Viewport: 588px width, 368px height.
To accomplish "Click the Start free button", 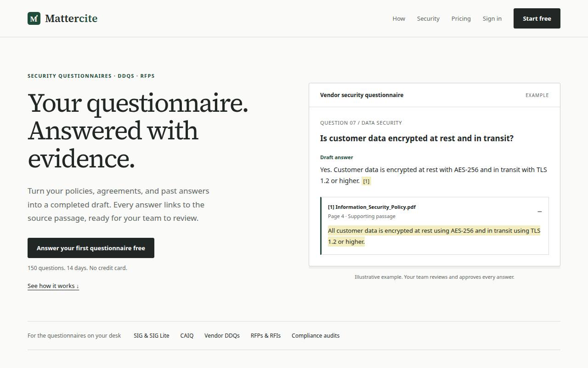I will pyautogui.click(x=537, y=18).
